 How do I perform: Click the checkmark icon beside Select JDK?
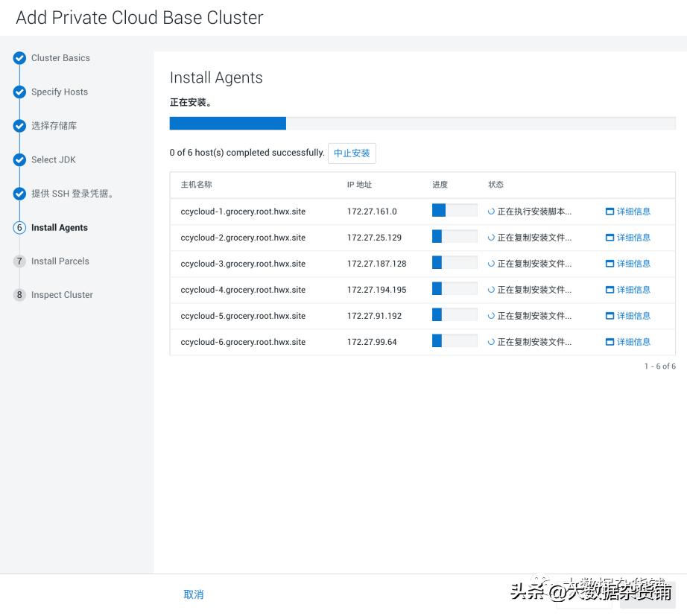(19, 159)
